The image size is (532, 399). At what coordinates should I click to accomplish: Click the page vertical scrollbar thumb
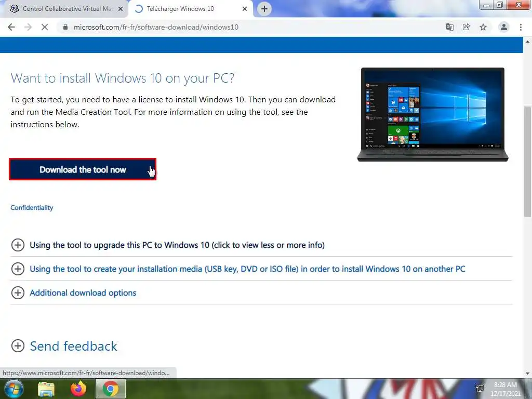tap(528, 162)
